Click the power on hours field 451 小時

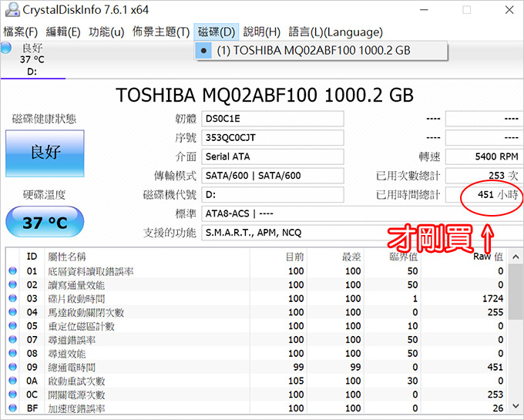click(x=484, y=195)
